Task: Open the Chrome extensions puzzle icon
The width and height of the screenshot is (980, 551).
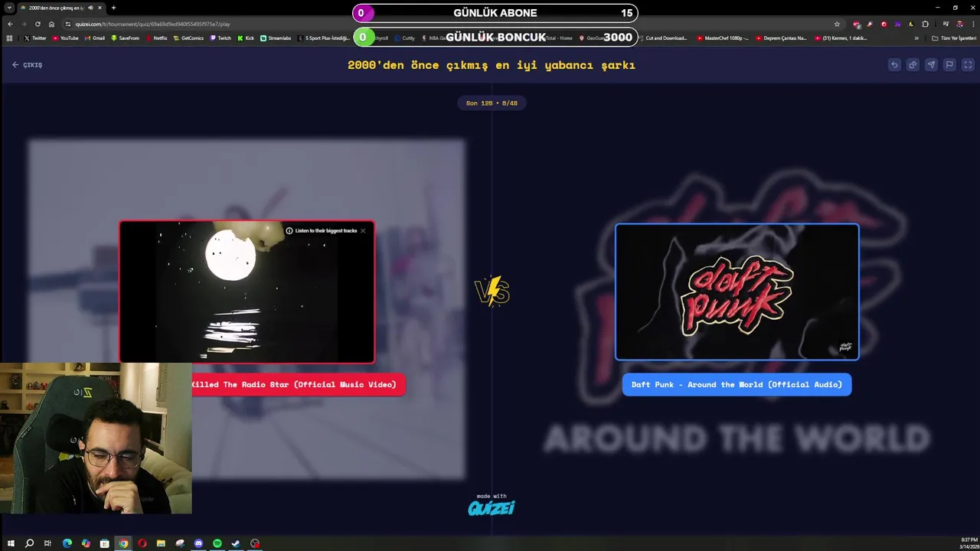Action: tap(925, 24)
